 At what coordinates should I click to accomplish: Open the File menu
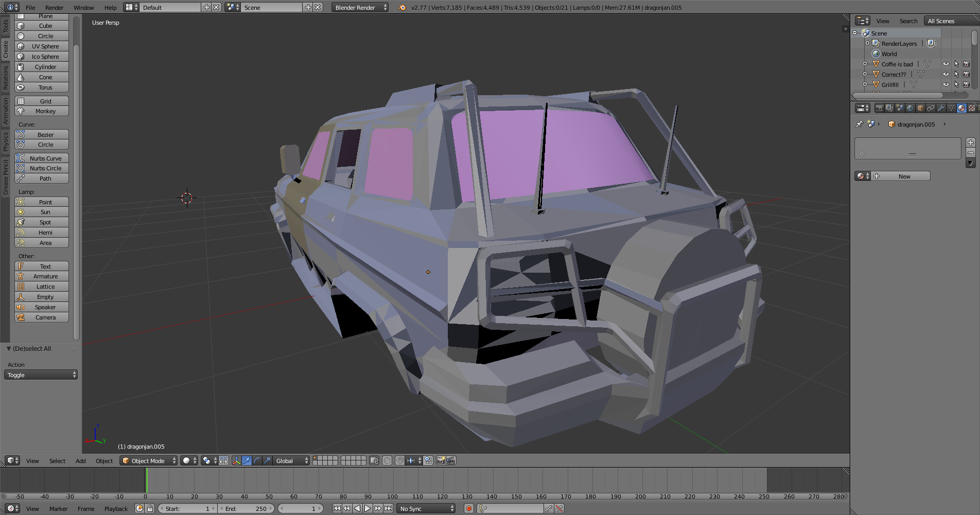tap(30, 7)
